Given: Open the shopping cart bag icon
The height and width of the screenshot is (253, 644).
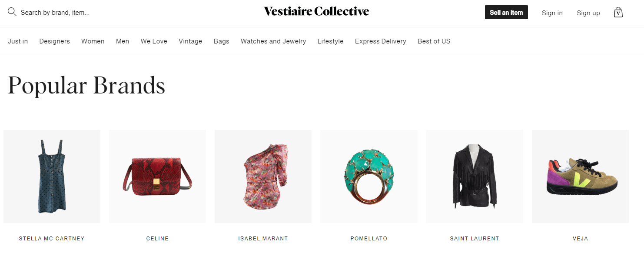Looking at the screenshot, I should click(x=618, y=12).
